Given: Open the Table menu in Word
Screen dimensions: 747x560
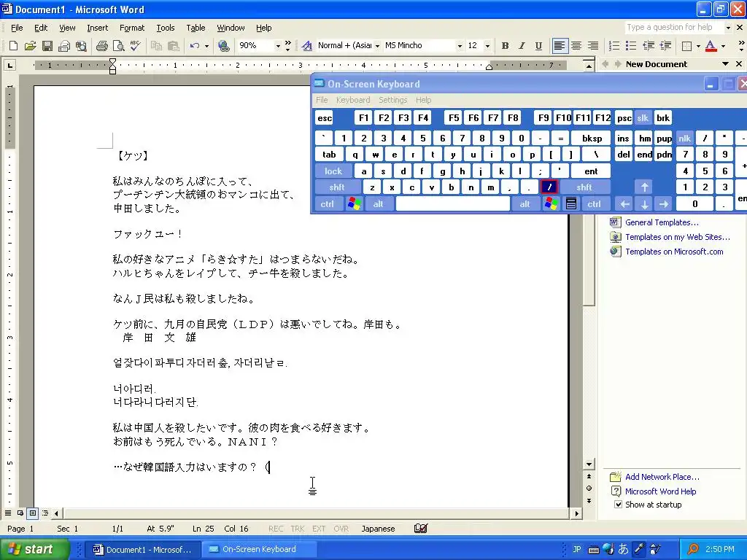Looking at the screenshot, I should (x=196, y=28).
